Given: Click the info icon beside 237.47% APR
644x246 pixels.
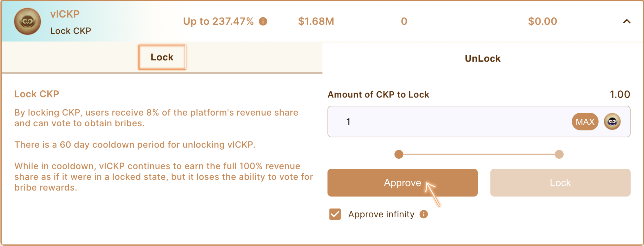Looking at the screenshot, I should coord(263,21).
